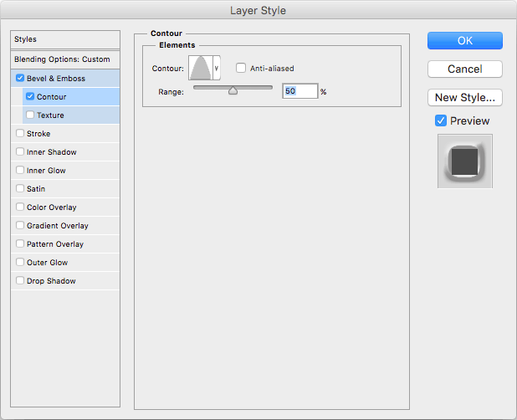The height and width of the screenshot is (420, 517).
Task: Enable the Satin checkbox
Action: pyautogui.click(x=20, y=188)
